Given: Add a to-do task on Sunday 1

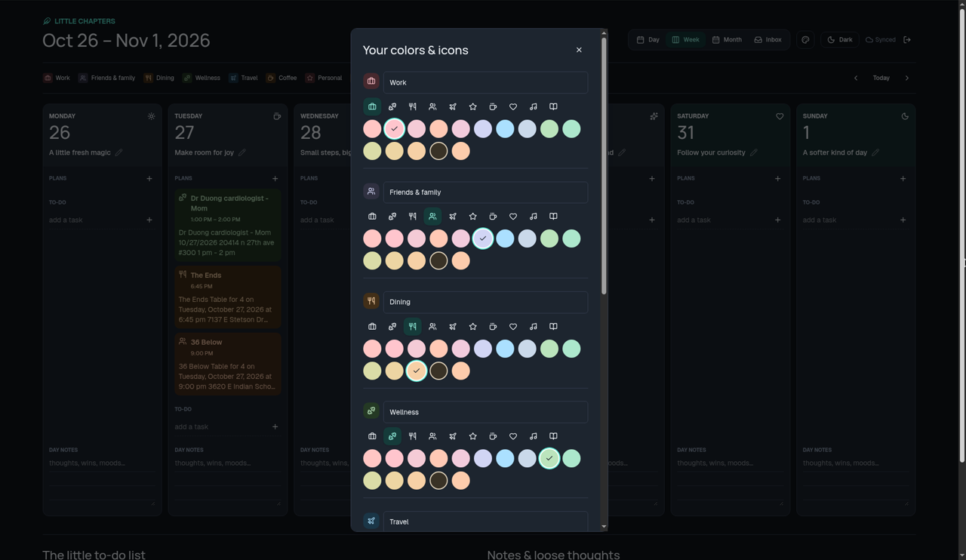Looking at the screenshot, I should tap(903, 220).
